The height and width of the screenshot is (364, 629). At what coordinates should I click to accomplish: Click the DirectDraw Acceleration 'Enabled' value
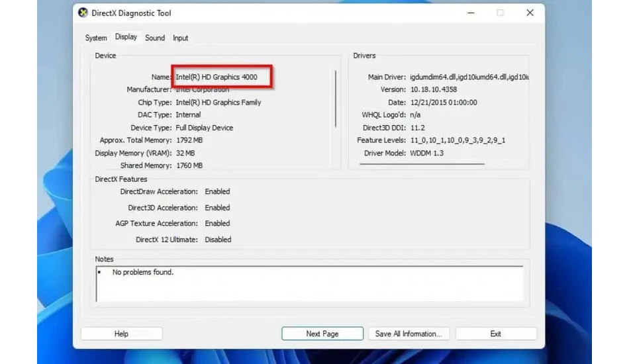[217, 192]
